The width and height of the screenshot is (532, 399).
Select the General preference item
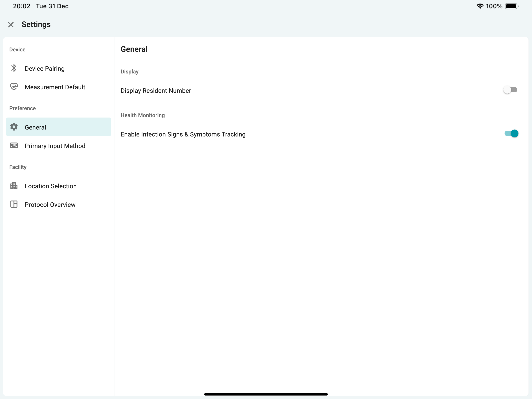[58, 127]
